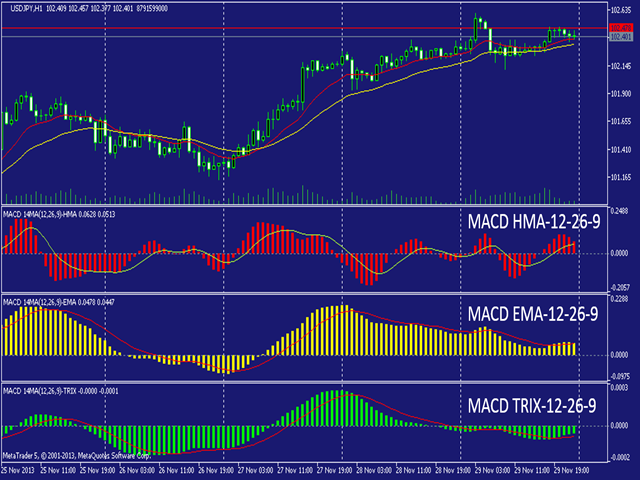Click the 27 Nov 19:00 time axis label
This screenshot has width=640, height=480.
[335, 470]
